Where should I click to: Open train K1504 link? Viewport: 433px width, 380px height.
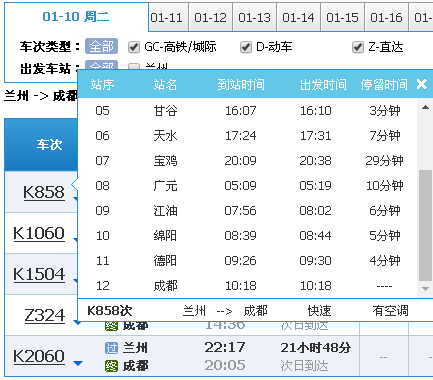pyautogui.click(x=39, y=274)
